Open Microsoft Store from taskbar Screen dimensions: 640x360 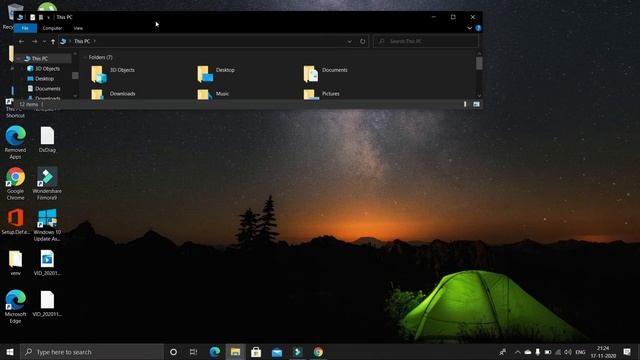[256, 352]
